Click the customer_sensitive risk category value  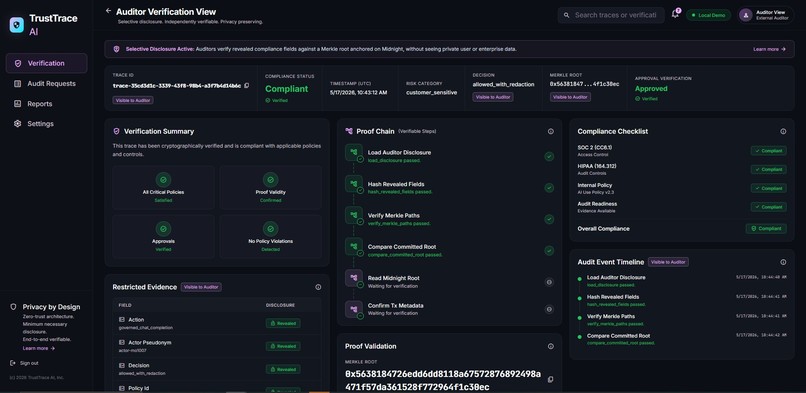click(431, 92)
